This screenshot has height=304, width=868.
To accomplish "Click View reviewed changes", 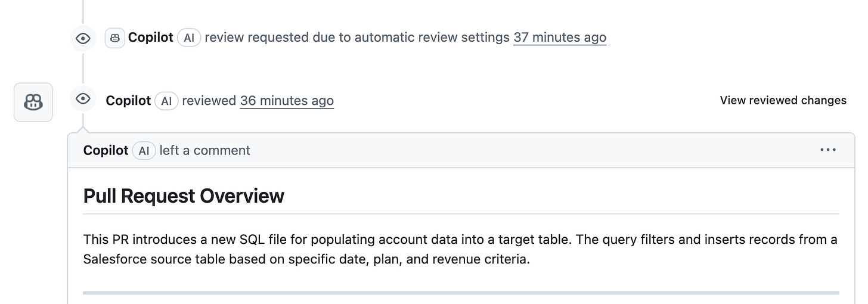I will click(783, 100).
